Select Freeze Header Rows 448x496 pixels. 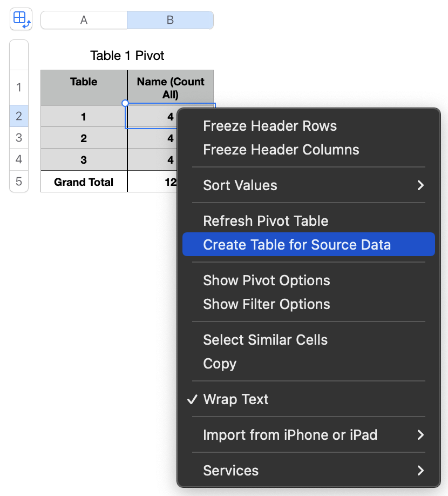point(270,126)
